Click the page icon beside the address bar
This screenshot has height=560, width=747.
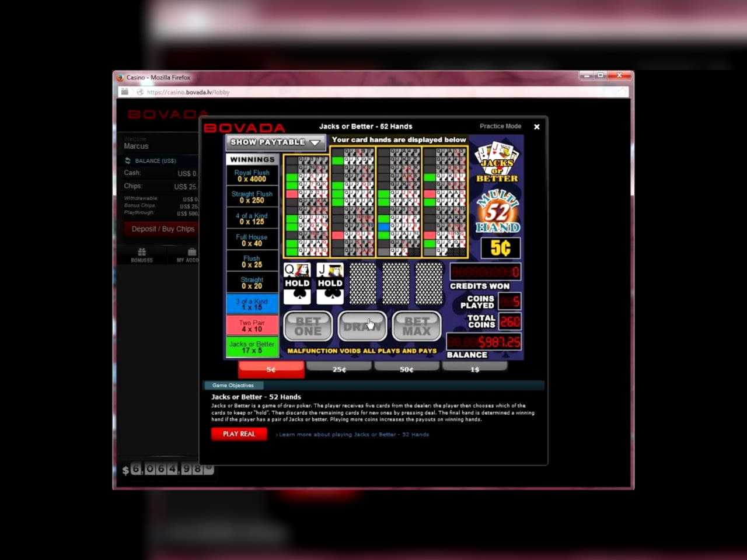tap(125, 92)
